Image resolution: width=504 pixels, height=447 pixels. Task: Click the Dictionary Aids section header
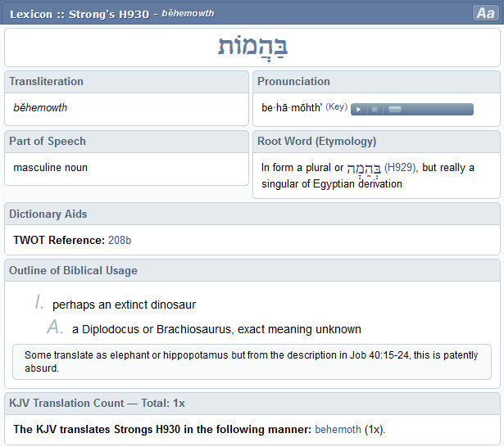pos(48,214)
